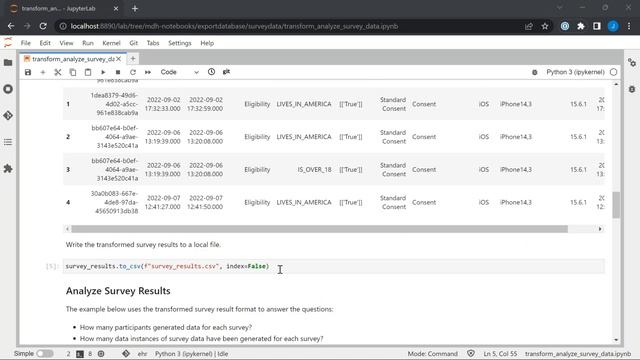Screen dimensions: 640x360
Task: Open the browser extensions puzzle icon
Action: pyautogui.click(x=581, y=26)
